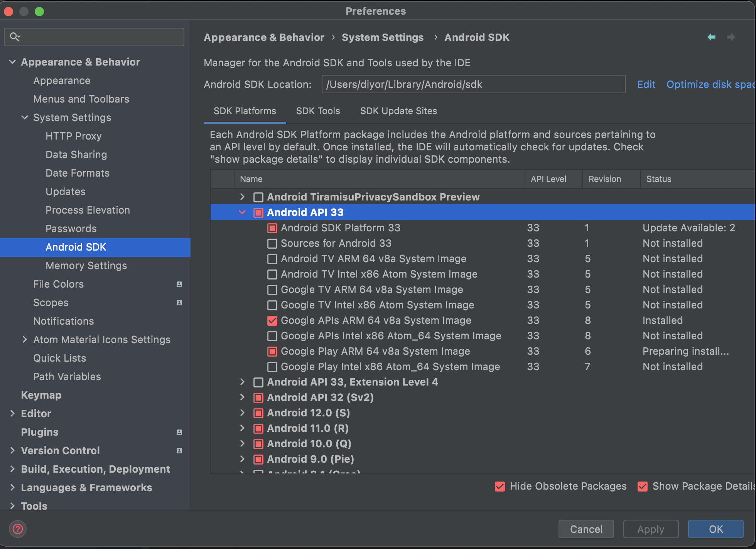
Task: Uncheck Google APIs ARM 64 v8a System Image
Action: click(272, 320)
